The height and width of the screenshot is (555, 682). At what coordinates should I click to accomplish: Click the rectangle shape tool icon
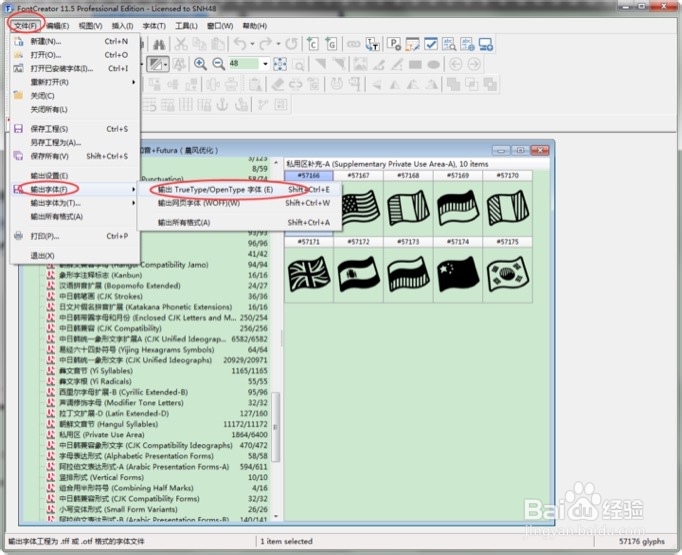415,64
